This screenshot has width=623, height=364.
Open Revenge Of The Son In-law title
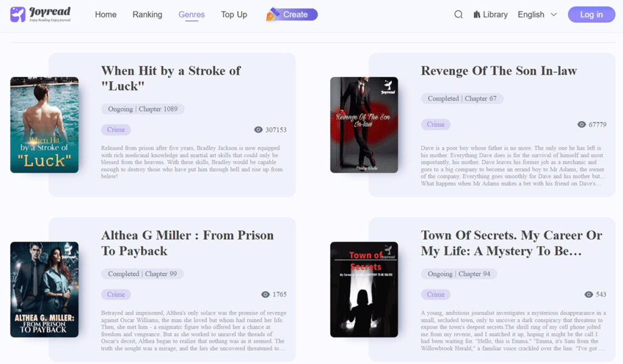point(499,70)
